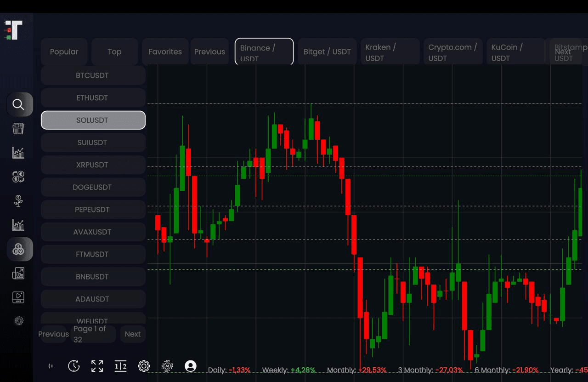Open the LIVE video icon

(18, 297)
